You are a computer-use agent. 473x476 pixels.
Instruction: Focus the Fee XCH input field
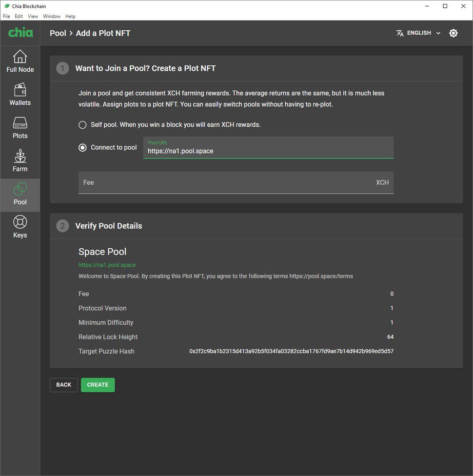[236, 182]
